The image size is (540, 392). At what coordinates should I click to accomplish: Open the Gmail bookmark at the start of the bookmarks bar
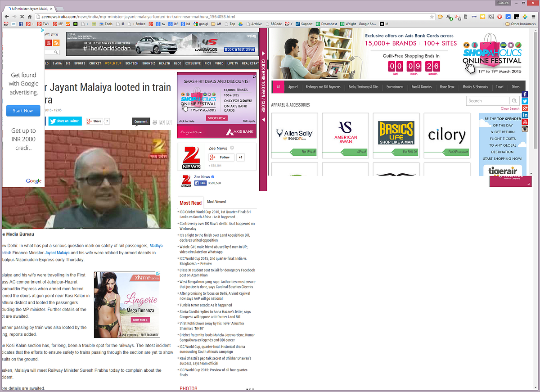5,24
